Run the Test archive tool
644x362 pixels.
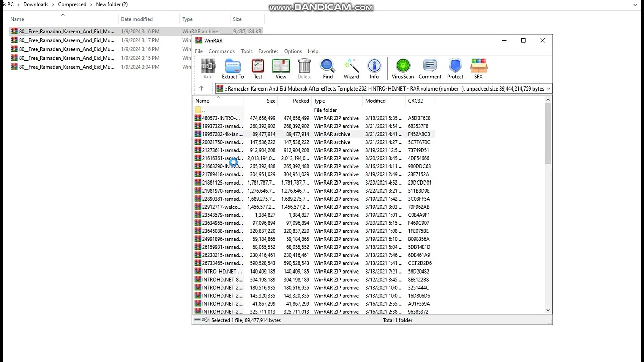point(258,69)
